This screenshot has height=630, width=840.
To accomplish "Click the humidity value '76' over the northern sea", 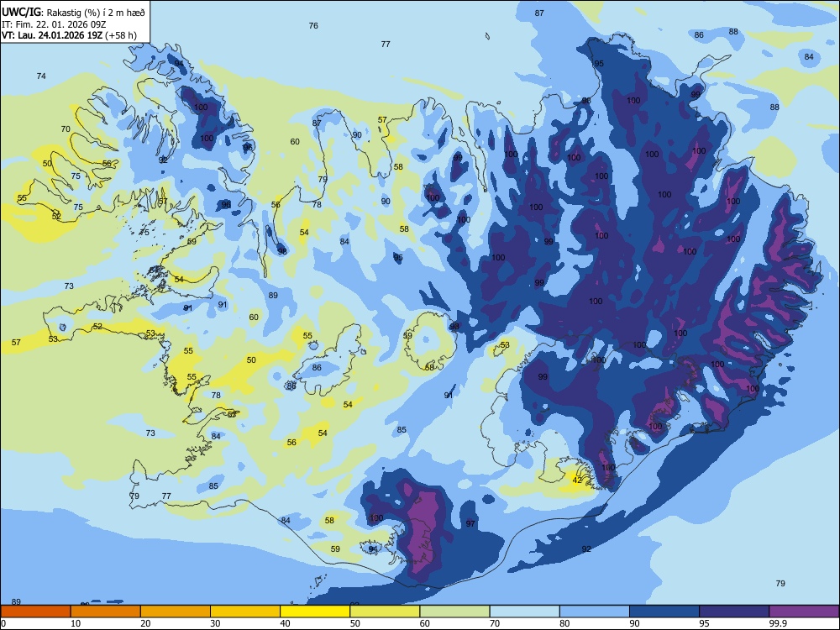I will [x=313, y=26].
